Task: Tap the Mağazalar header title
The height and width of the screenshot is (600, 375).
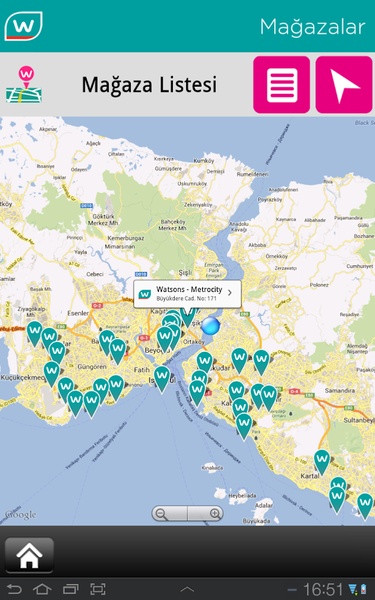Action: [x=312, y=27]
